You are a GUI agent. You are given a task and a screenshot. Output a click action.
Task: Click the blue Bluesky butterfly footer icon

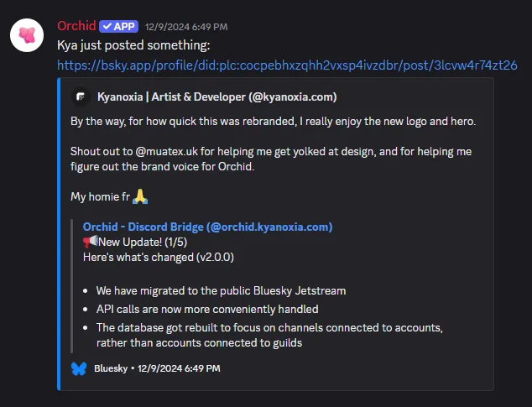coord(79,368)
